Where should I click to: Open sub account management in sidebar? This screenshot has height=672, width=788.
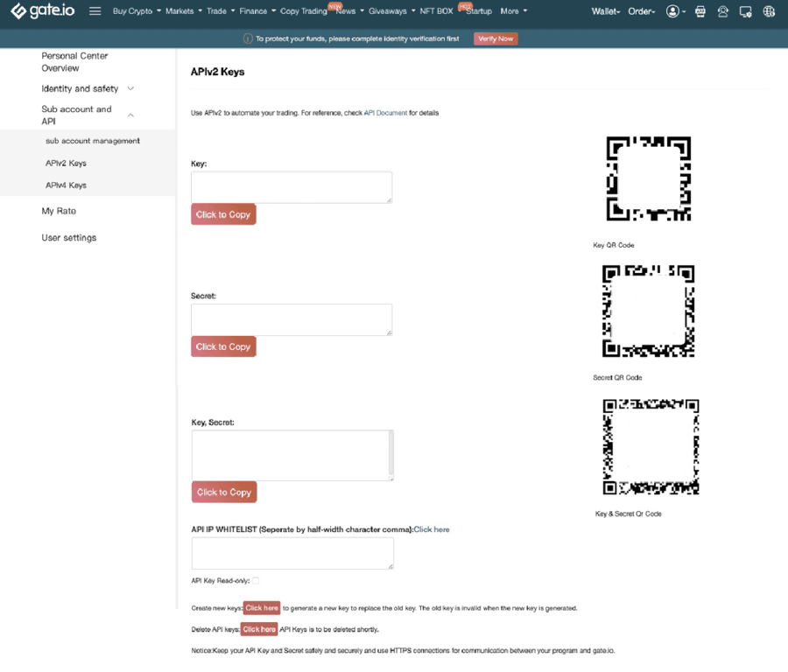click(x=93, y=141)
